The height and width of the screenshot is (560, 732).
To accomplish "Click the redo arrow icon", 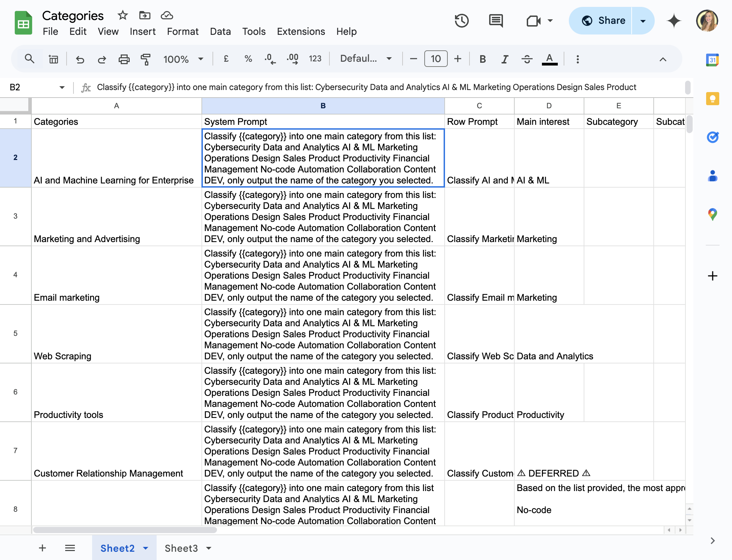I will pyautogui.click(x=102, y=59).
